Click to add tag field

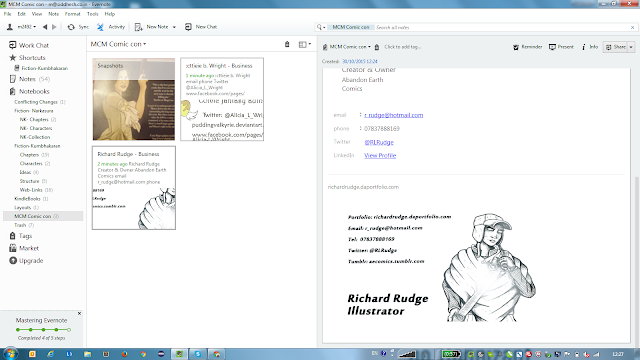(x=402, y=47)
